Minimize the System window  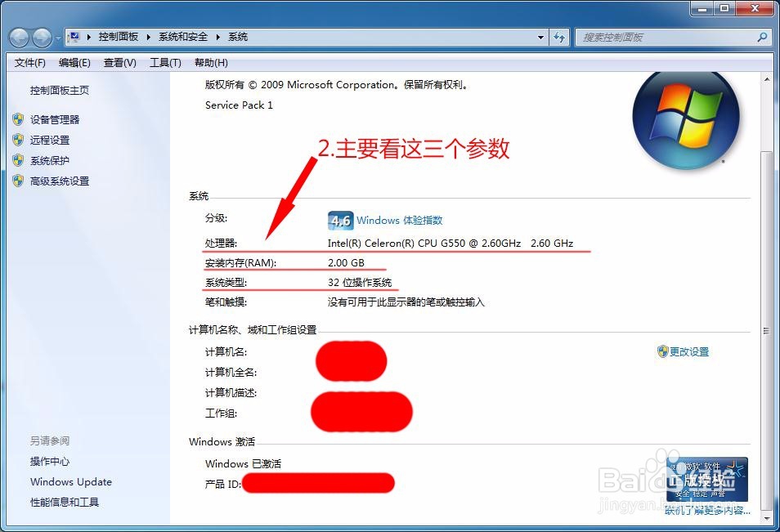tap(702, 8)
